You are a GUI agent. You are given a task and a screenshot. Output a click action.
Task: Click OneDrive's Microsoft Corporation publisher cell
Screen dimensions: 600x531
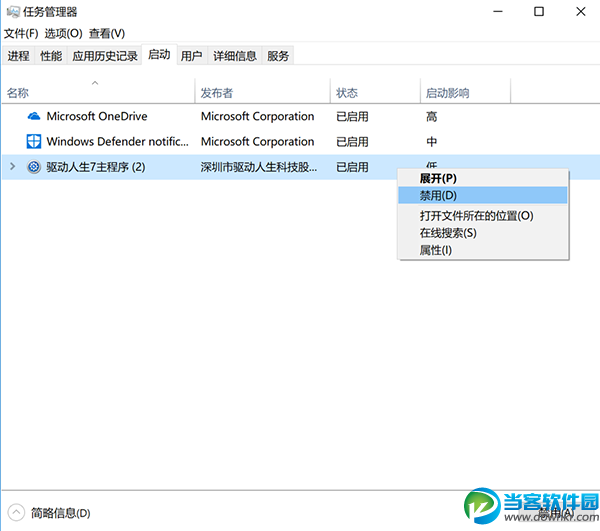(x=258, y=116)
